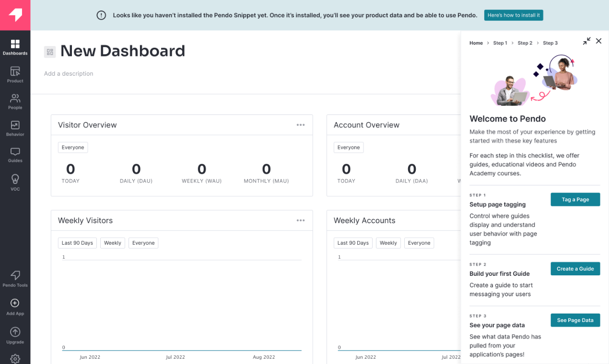Click the Account Overview widget title
The height and width of the screenshot is (364, 609).
coord(366,125)
